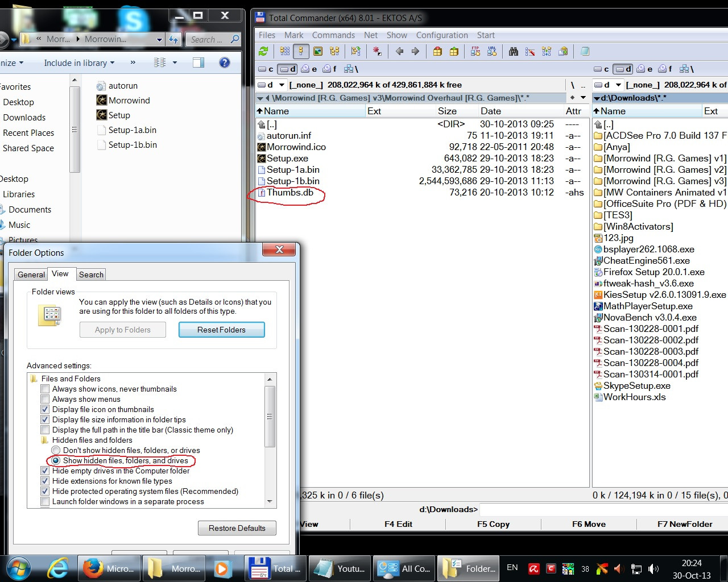Select Thumbs.db in the left file panel

(290, 193)
